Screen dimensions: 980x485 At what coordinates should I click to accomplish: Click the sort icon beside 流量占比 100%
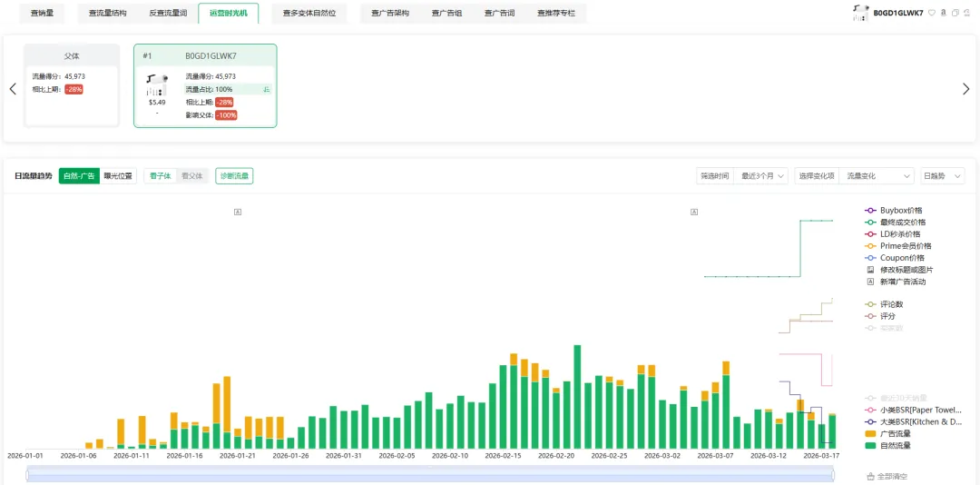pyautogui.click(x=267, y=90)
